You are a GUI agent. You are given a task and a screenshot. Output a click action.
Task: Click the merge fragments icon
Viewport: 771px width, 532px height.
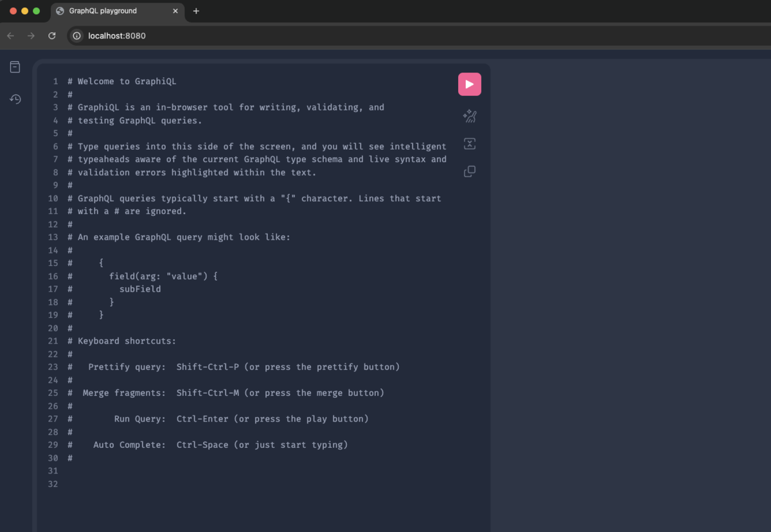coord(470,144)
